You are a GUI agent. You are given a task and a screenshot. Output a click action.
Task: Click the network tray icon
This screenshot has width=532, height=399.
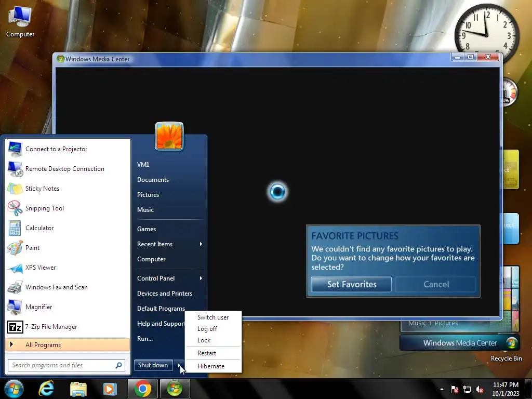(467, 389)
